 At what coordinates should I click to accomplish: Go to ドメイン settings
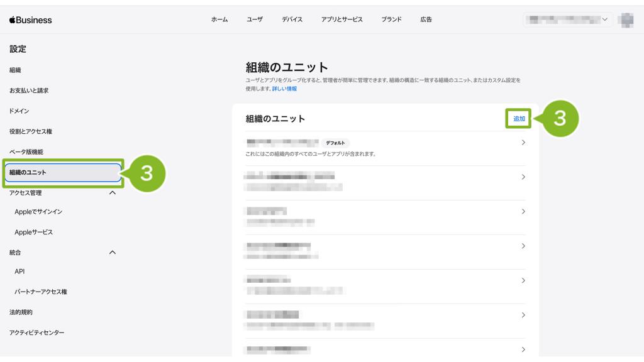click(x=19, y=111)
